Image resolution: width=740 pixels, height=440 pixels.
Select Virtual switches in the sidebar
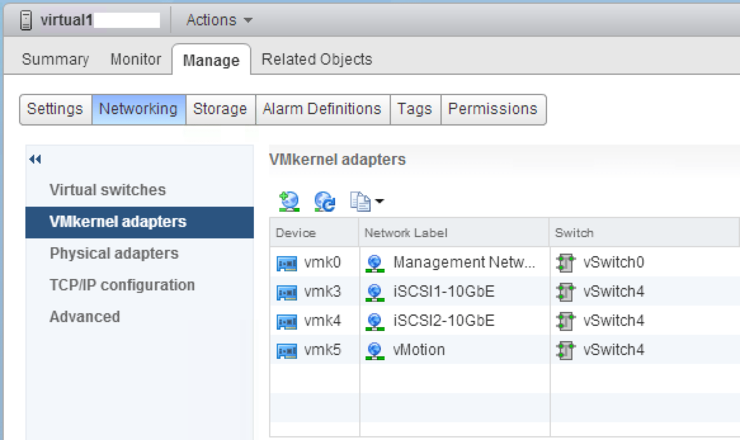[x=108, y=190]
